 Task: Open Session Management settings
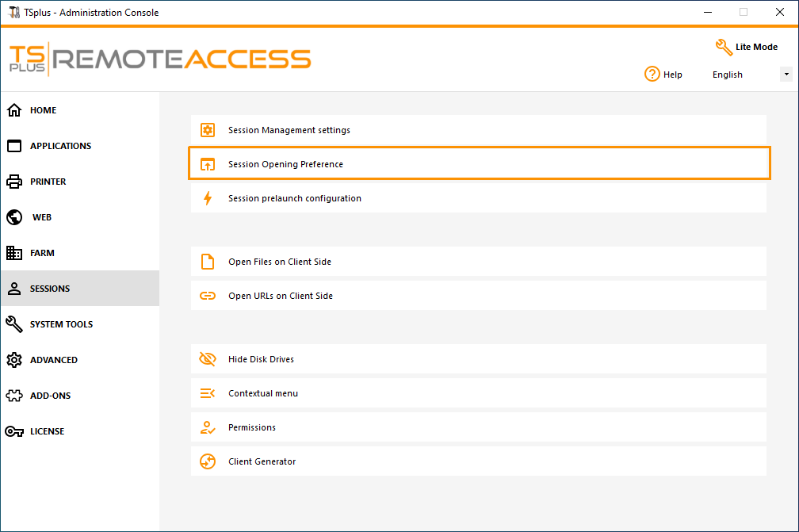289,130
